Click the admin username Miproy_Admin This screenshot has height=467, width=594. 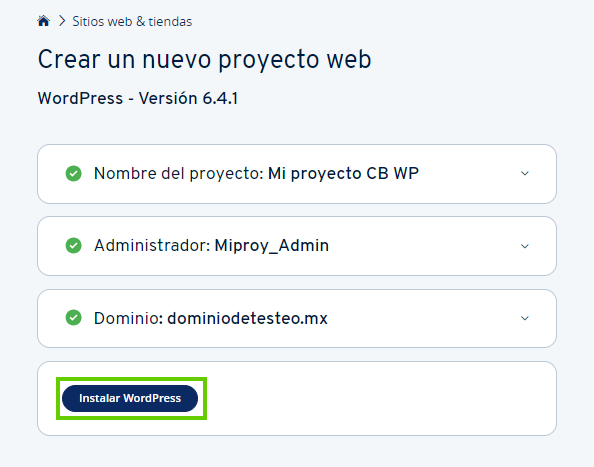272,246
